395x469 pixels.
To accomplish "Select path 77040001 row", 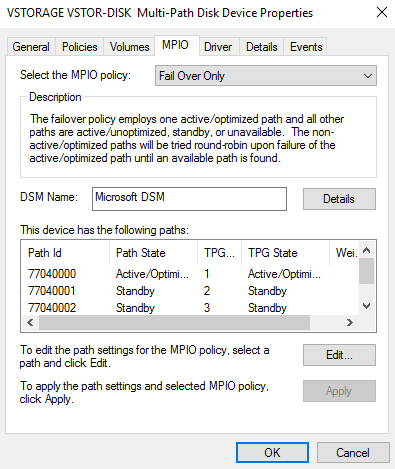I will (x=190, y=291).
